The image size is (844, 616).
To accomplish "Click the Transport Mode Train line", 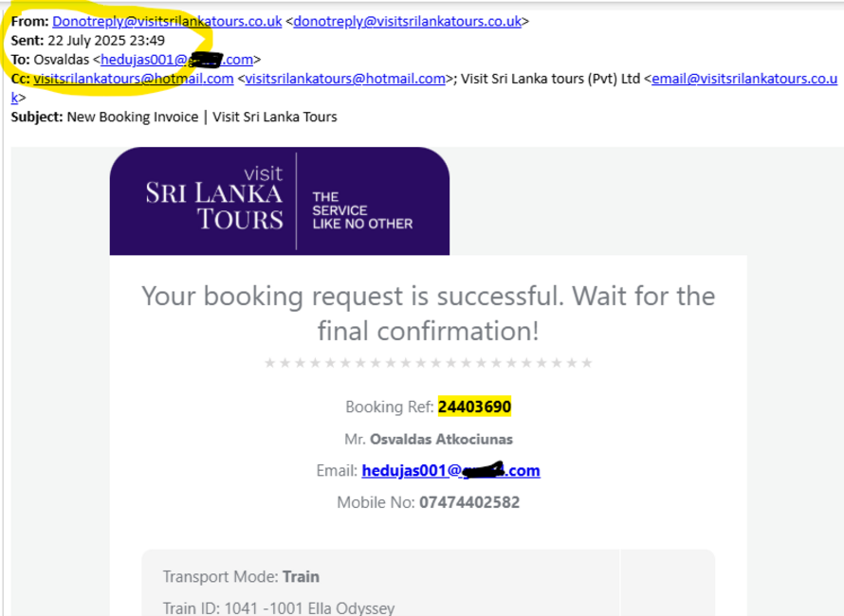I will pyautogui.click(x=241, y=576).
